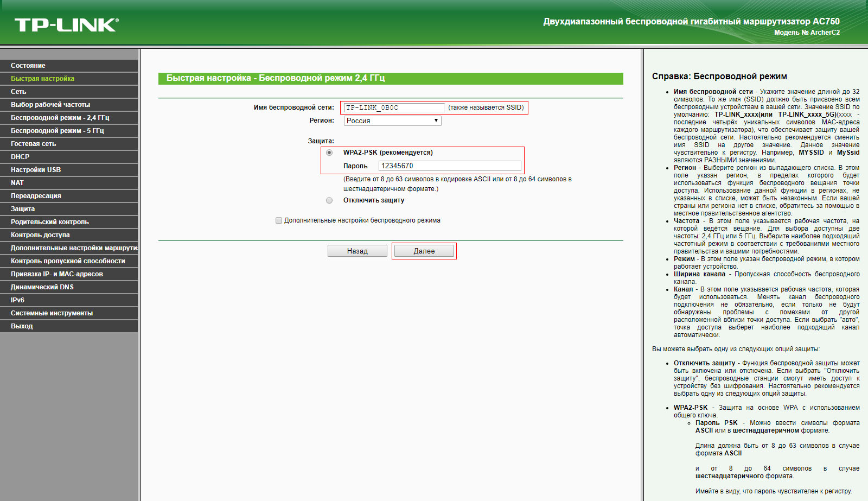The width and height of the screenshot is (868, 501).
Task: Open the IPv6 menu item
Action: point(69,300)
